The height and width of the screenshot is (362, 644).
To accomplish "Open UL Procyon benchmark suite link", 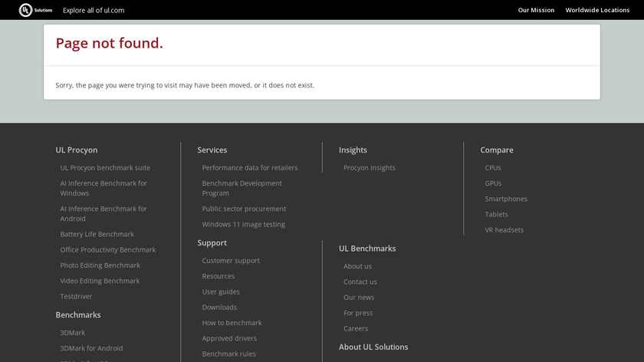I will click(x=105, y=168).
